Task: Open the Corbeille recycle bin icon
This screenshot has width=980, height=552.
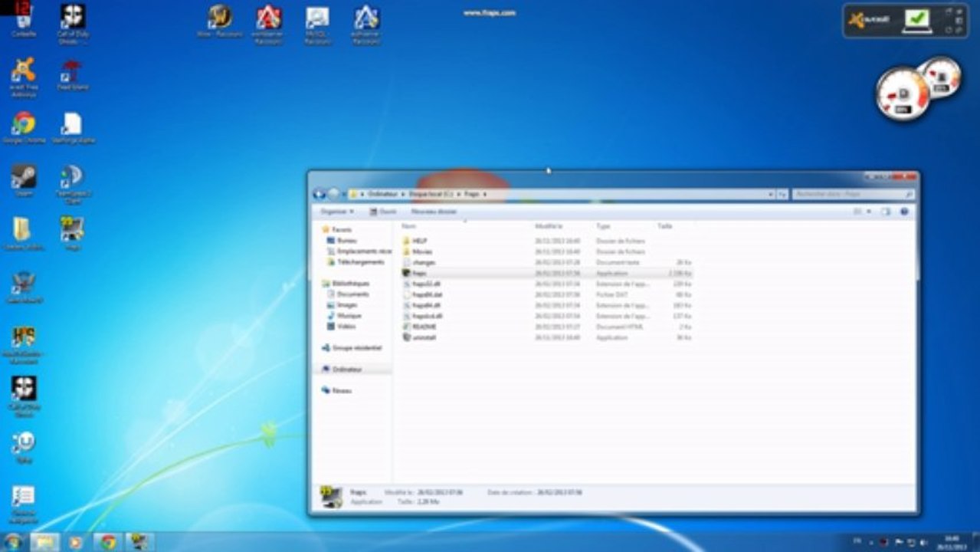Action: point(24,21)
